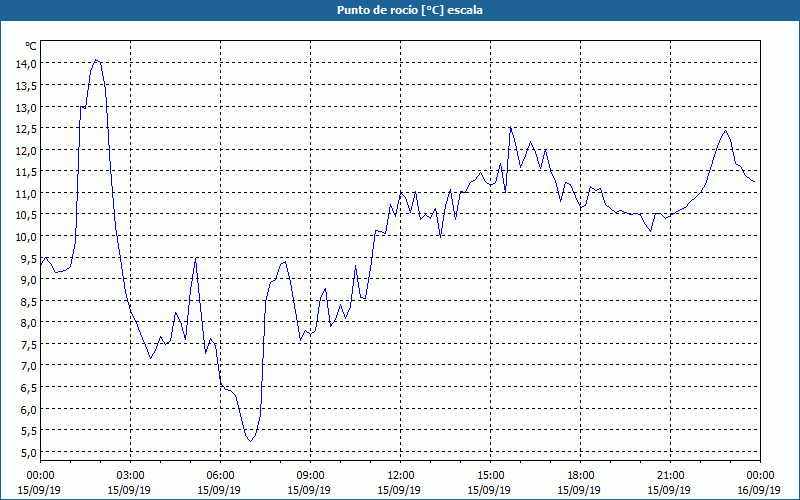Click the 13,0 vertical axis label
This screenshot has height=500, width=800.
[x=26, y=107]
